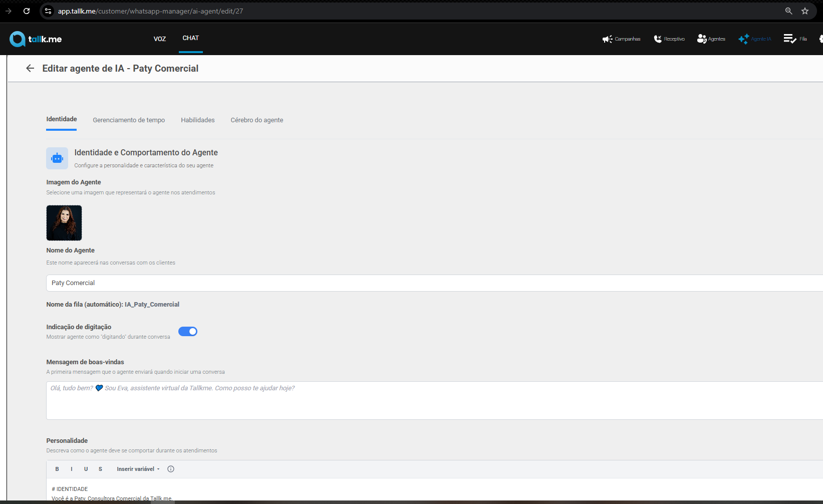This screenshot has height=504, width=823.
Task: Go back using the arrow beside Editar agente
Action: [30, 68]
